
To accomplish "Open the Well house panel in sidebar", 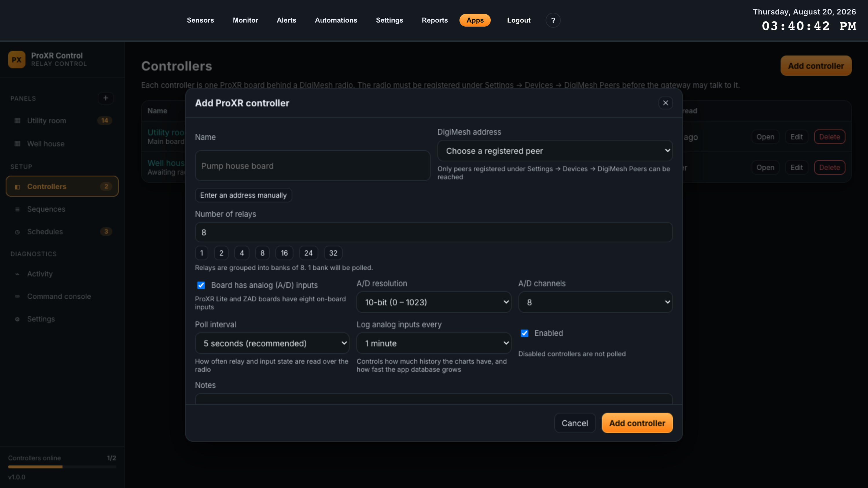I will coord(62,144).
